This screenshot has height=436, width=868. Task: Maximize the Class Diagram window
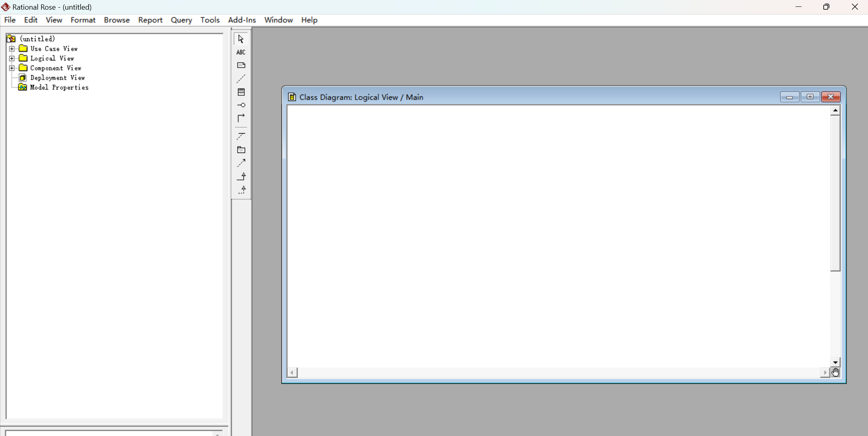[x=810, y=97]
